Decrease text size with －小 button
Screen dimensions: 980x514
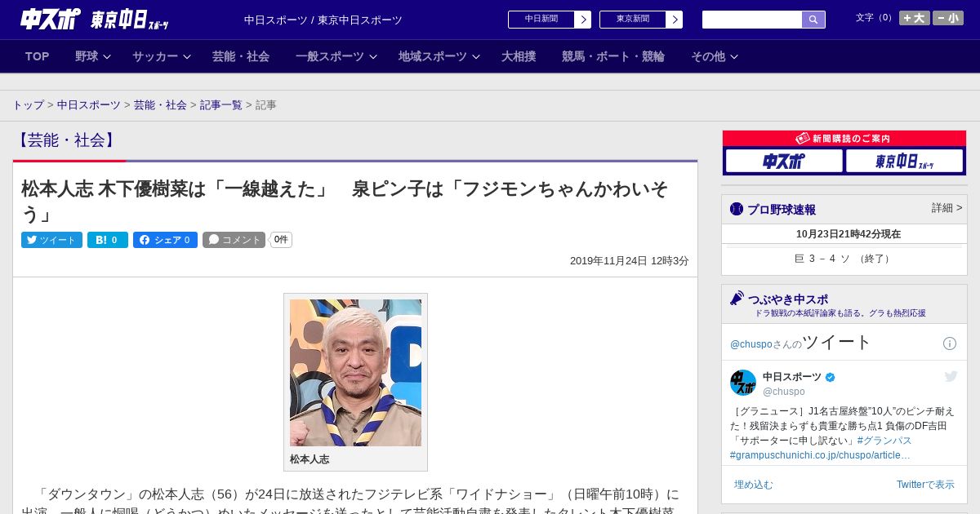tap(948, 18)
